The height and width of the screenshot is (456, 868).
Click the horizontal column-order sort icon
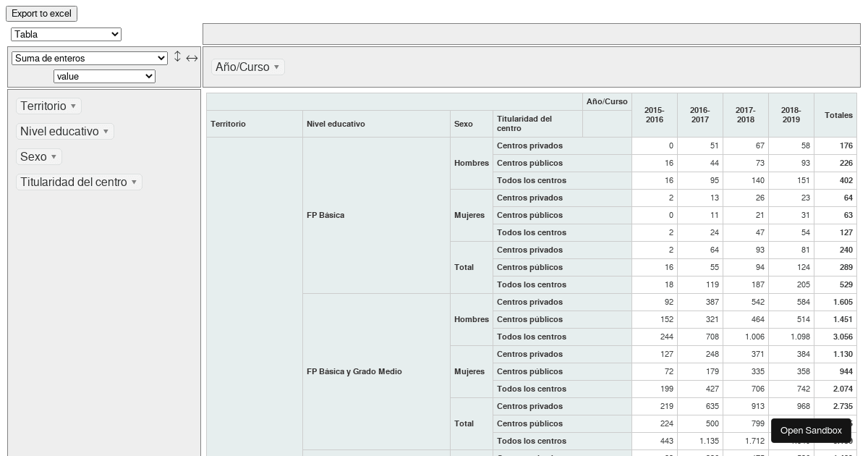point(192,58)
